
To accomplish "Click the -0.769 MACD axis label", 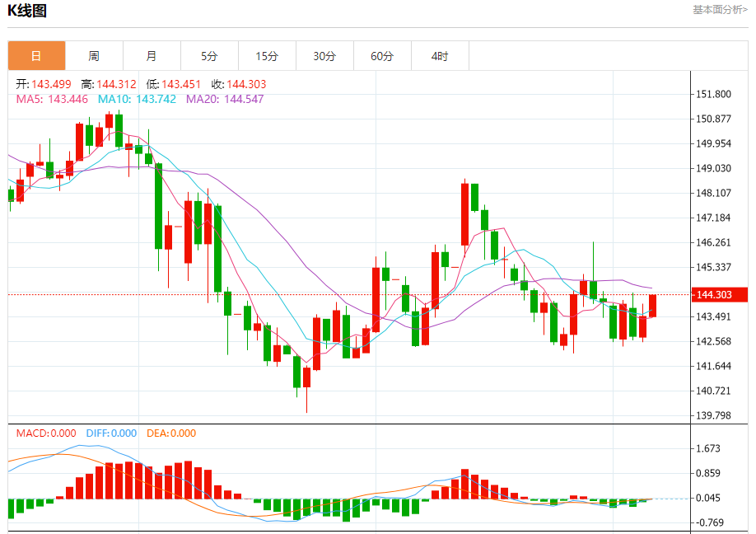I will tap(710, 523).
